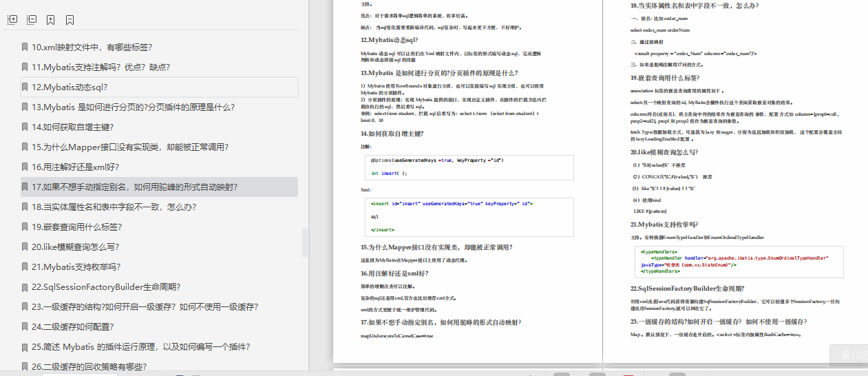Image resolution: width=868 pixels, height=376 pixels.
Task: Remove bookmark using the bookmark-minus icon
Action: [x=70, y=20]
